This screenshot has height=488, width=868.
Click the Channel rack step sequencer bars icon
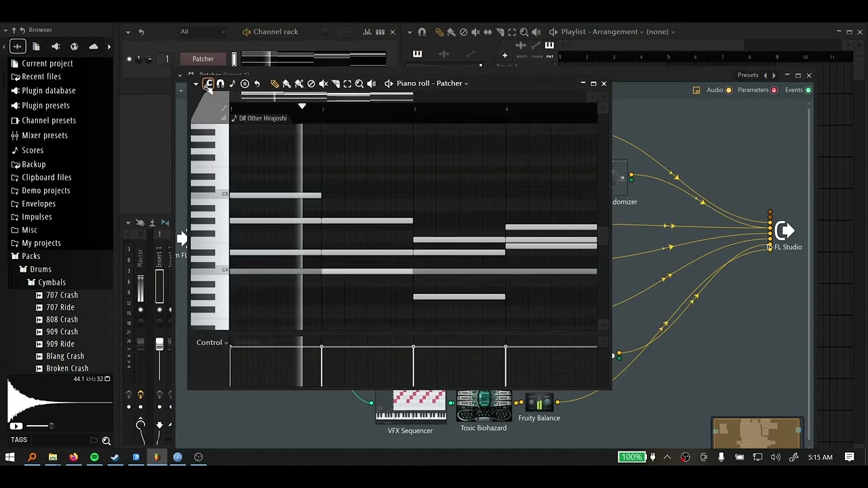coord(380,32)
